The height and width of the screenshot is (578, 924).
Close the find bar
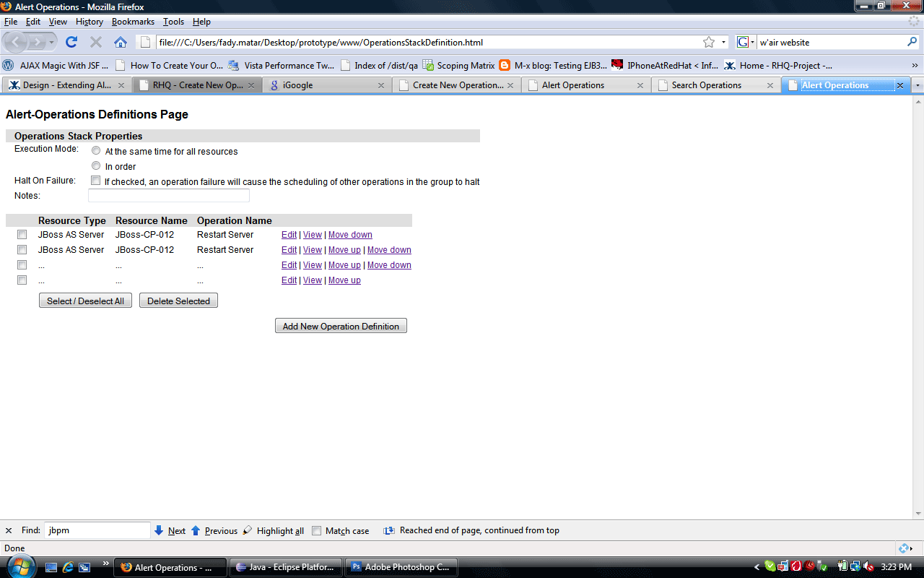tap(9, 530)
